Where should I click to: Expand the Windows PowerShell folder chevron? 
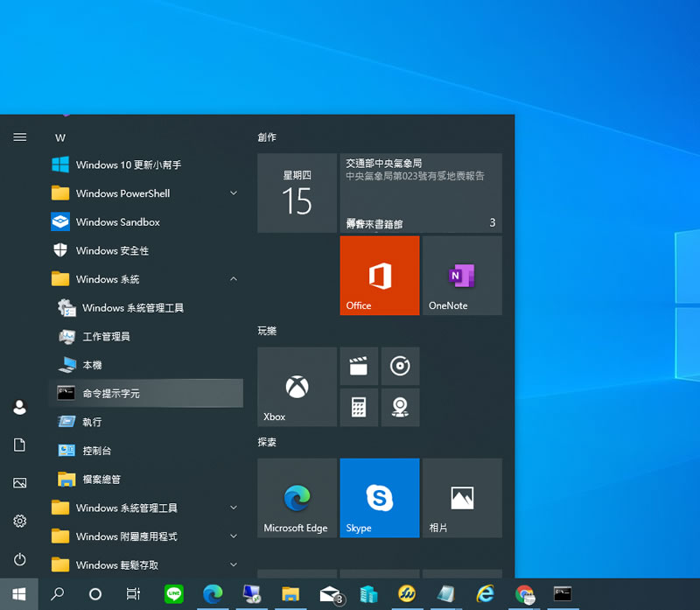click(x=234, y=193)
